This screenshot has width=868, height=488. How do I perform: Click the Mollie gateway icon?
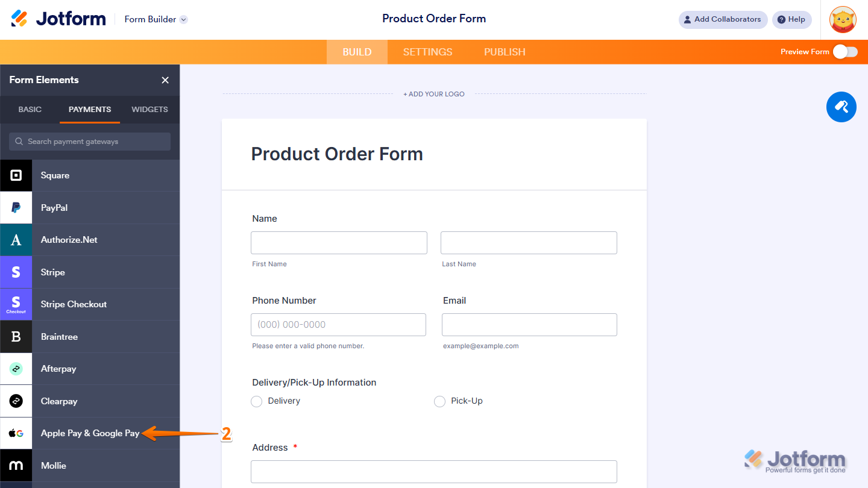(16, 466)
